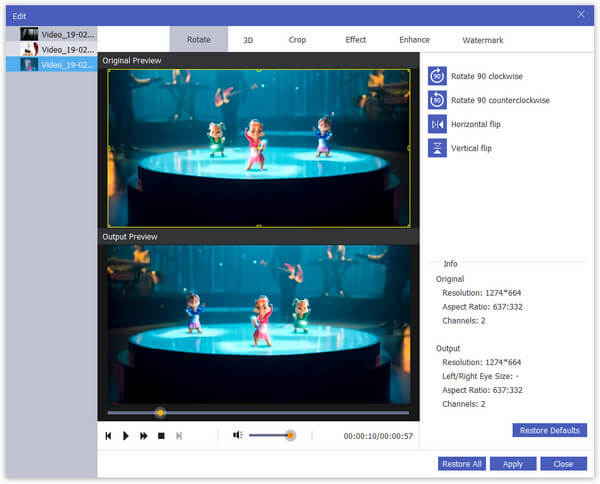Click the output Left/Right Eye Size text
Viewport: 600px width, 484px height.
coord(480,376)
